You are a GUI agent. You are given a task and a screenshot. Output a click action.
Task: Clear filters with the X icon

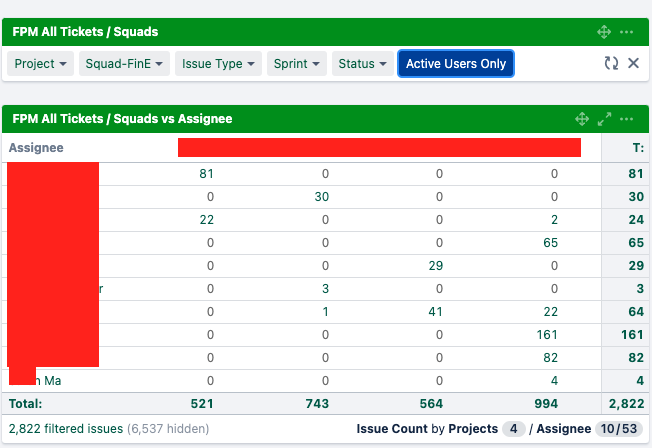click(633, 63)
